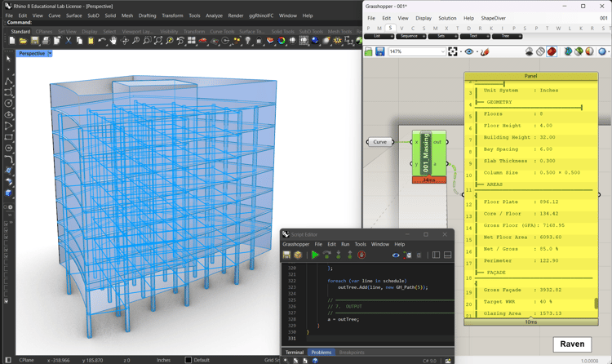Click the Panel vertical scrollbar thumb

(x=596, y=303)
